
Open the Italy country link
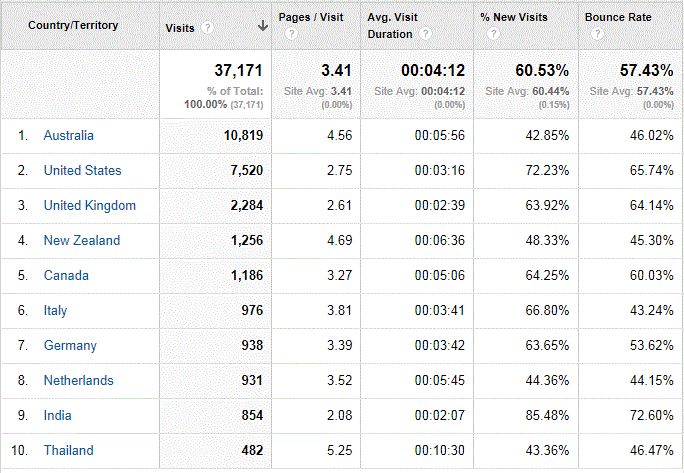coord(55,310)
